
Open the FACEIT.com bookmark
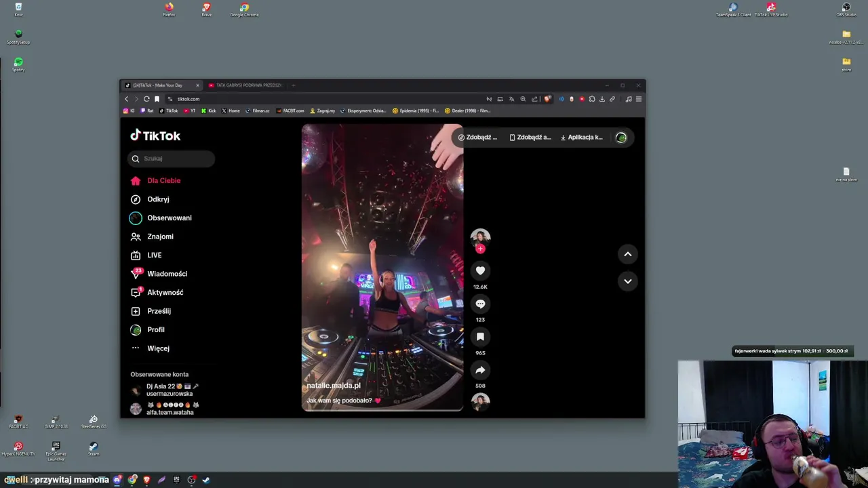click(290, 110)
